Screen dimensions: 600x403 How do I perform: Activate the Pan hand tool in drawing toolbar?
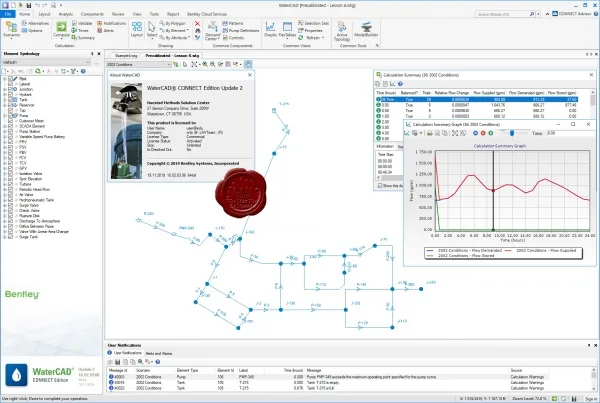tap(248, 64)
